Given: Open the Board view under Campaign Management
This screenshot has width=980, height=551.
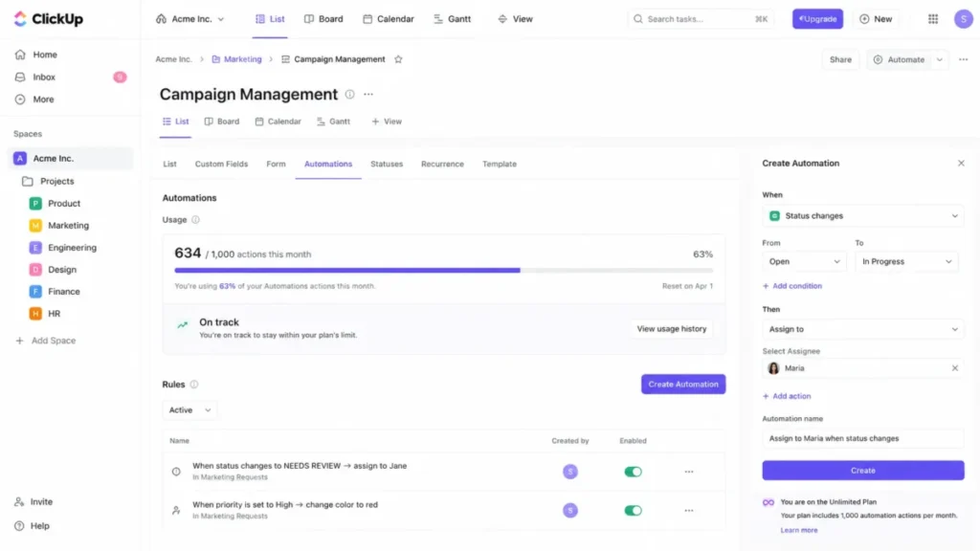Looking at the screenshot, I should pyautogui.click(x=222, y=121).
